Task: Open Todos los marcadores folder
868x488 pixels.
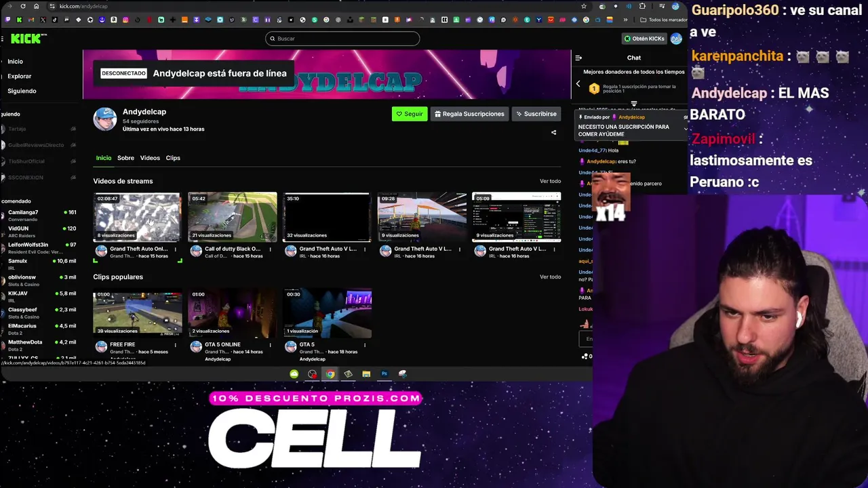Action: [x=663, y=20]
